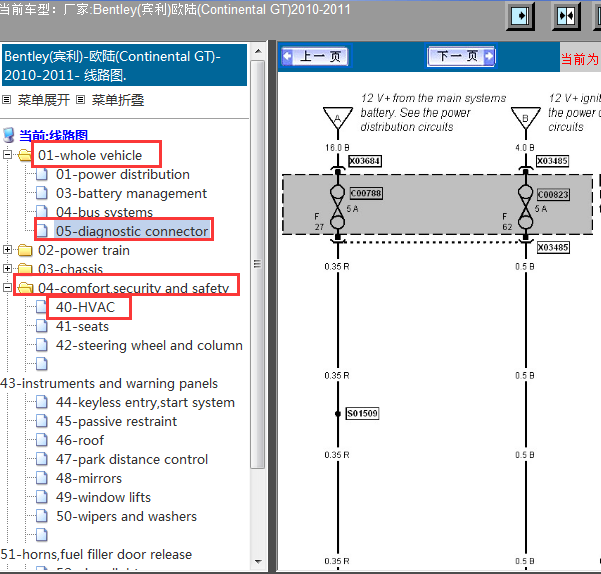This screenshot has height=574, width=601.
Task: Open 44-keyless entry,start system diagram
Action: [x=145, y=402]
